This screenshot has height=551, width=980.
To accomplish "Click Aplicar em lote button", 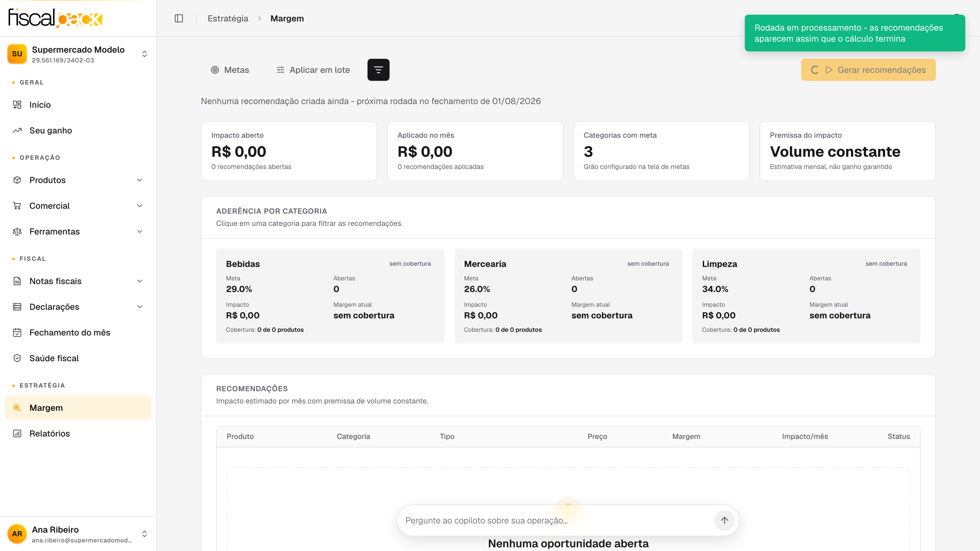I will (x=313, y=70).
